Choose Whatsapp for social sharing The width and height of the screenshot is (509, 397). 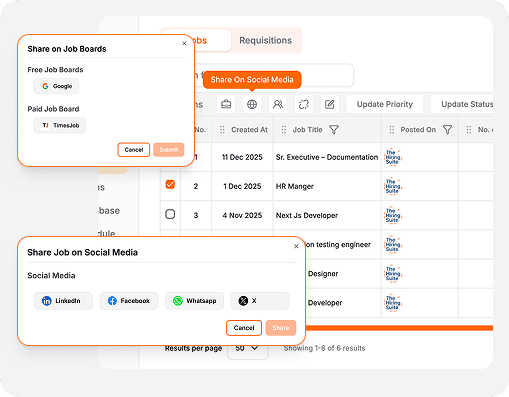click(194, 301)
